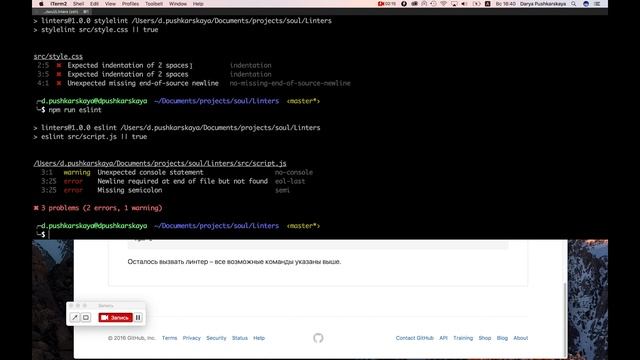
Task: Click the terminal prompt cursor input line
Action: 49,235
